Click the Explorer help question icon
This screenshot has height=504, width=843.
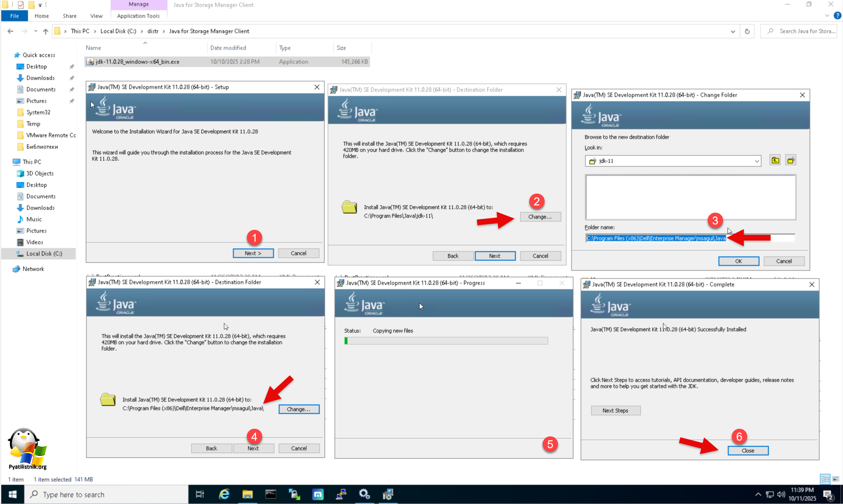coord(837,16)
